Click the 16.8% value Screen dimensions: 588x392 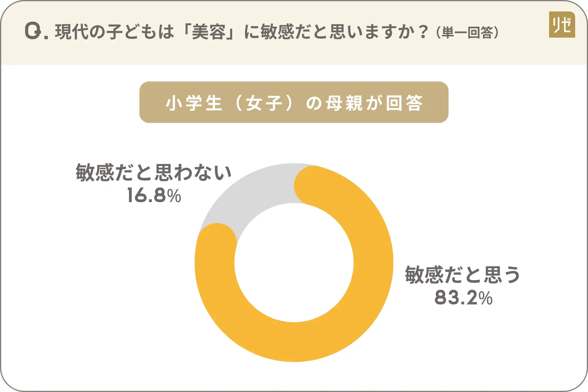(x=154, y=195)
